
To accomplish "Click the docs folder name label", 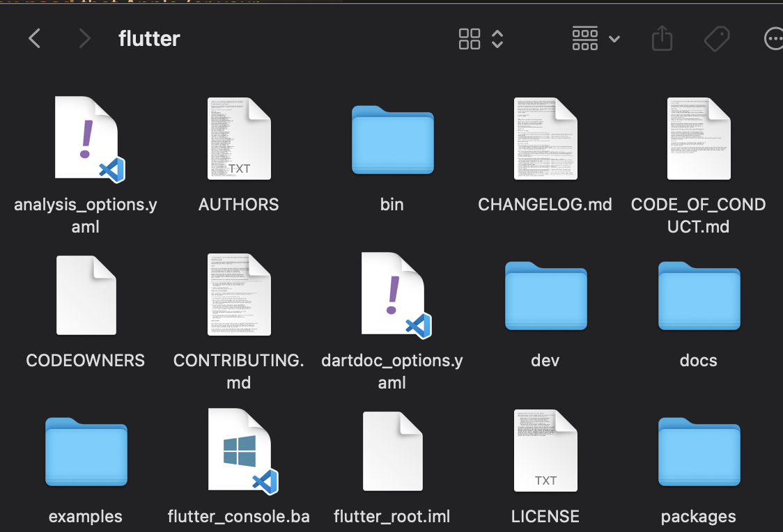I will [699, 360].
